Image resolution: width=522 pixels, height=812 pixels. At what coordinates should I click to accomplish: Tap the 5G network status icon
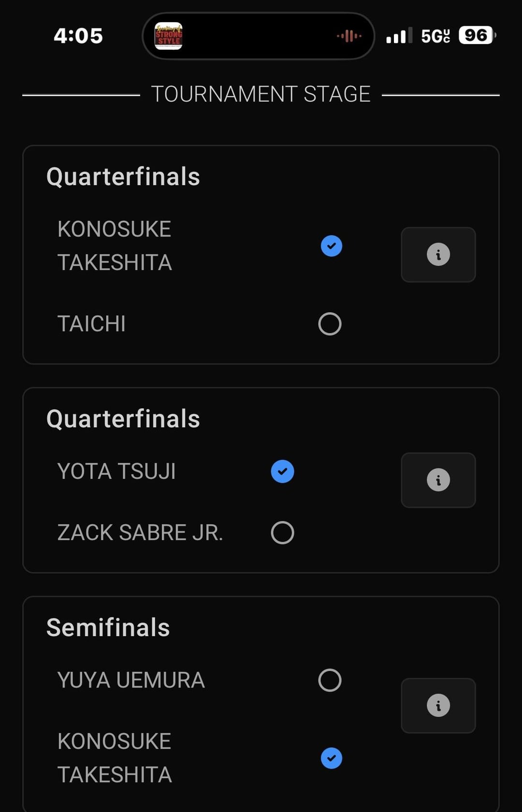(x=435, y=36)
